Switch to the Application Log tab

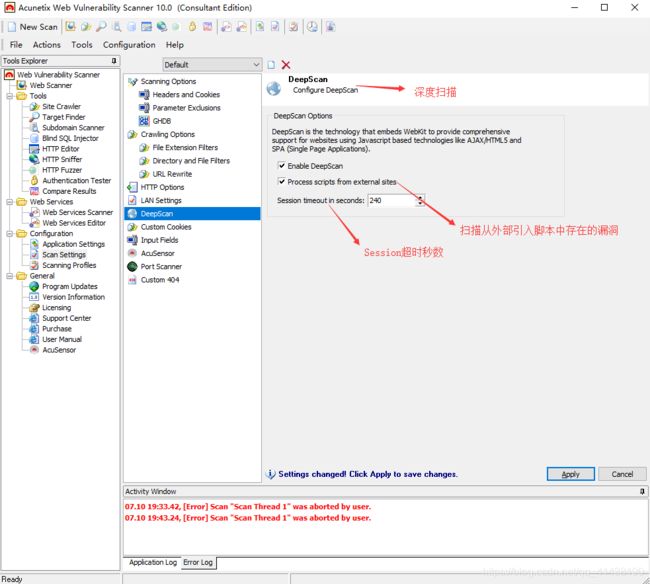(153, 562)
